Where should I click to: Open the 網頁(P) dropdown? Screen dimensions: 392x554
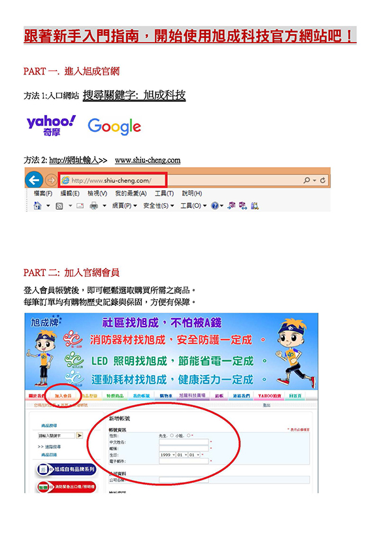click(x=124, y=206)
